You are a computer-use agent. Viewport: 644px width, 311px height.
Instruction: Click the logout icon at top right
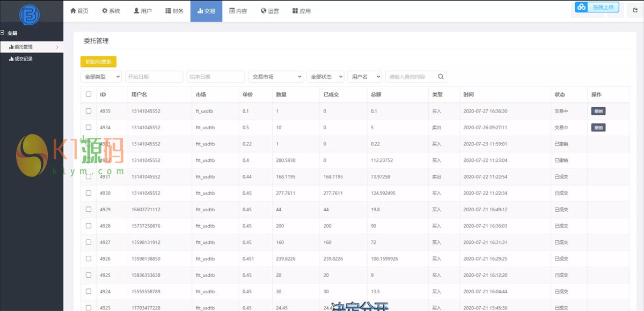(x=635, y=10)
